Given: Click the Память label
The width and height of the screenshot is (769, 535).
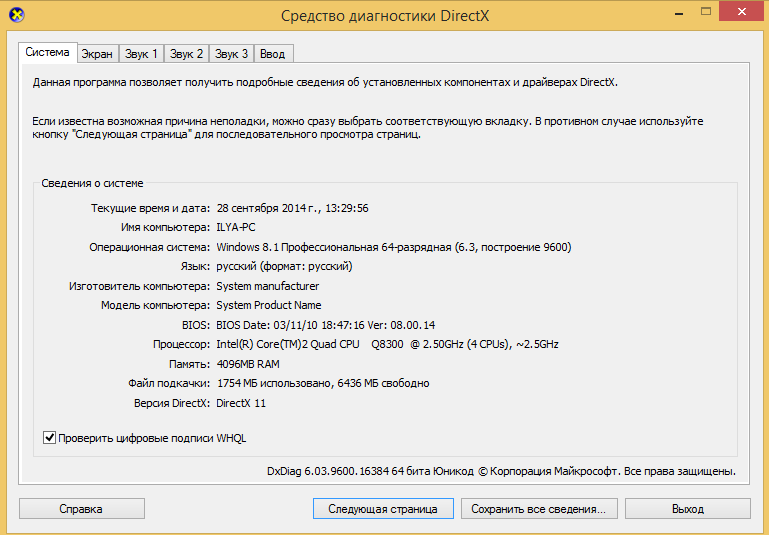Looking at the screenshot, I should 189,364.
